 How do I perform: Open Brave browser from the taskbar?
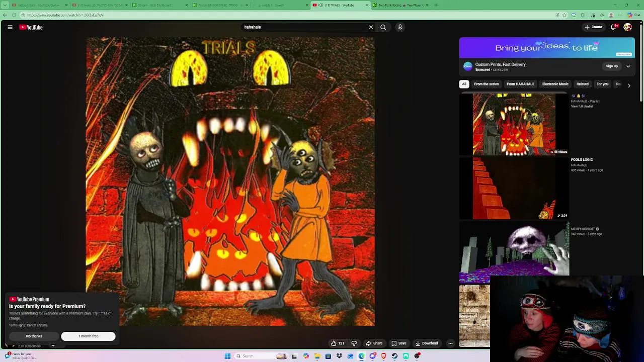pyautogui.click(x=383, y=356)
